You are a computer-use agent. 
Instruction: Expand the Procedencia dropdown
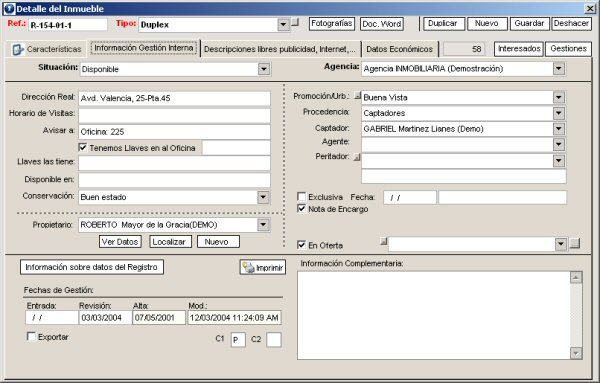pos(559,113)
